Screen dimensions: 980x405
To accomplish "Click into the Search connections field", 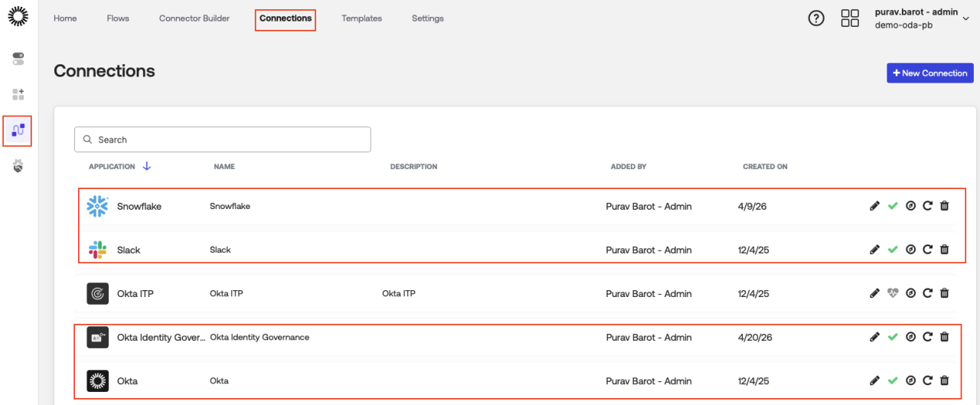I will coord(223,139).
